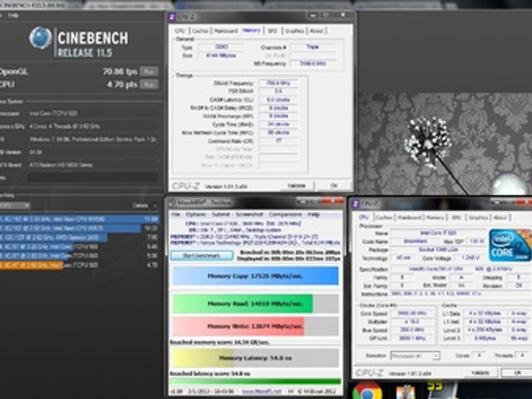Open the Help menu in MaxxMem

[x=314, y=215]
